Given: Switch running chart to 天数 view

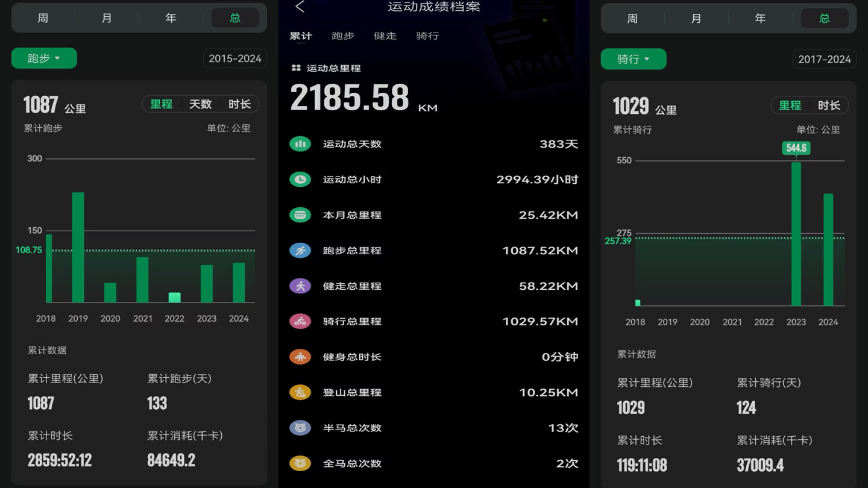Looking at the screenshot, I should coord(200,104).
